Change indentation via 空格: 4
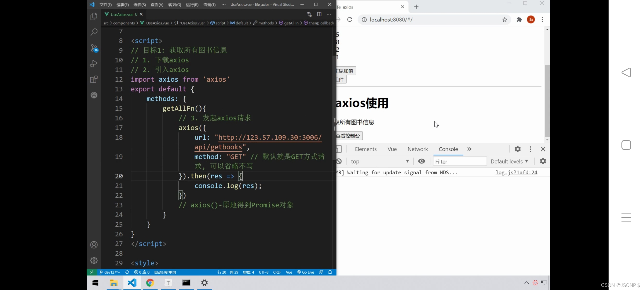 (x=248, y=272)
